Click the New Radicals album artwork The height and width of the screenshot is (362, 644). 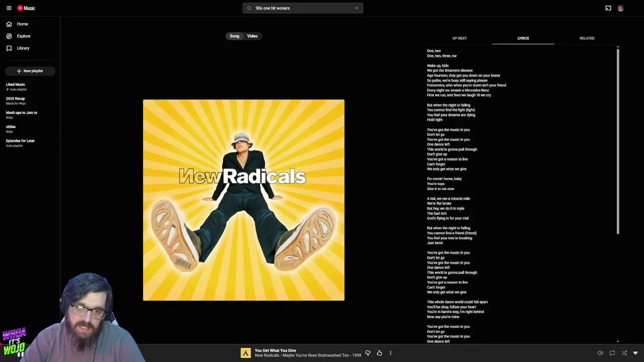pos(244,200)
